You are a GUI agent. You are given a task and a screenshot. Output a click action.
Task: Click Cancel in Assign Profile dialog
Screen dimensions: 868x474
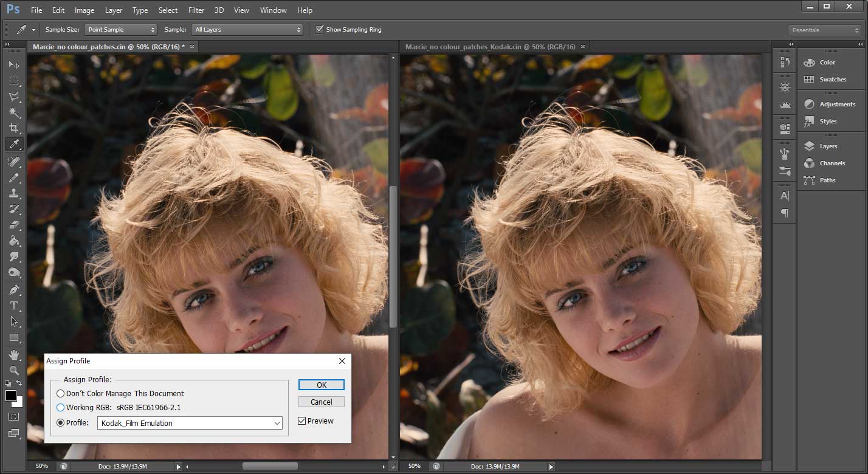pyautogui.click(x=322, y=402)
